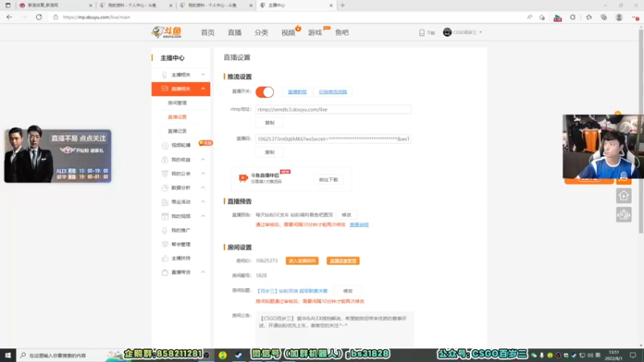This screenshot has width=644, height=362.
Task: Click the thumbs-up icon beside 主播扶持
Action: [x=164, y=258]
